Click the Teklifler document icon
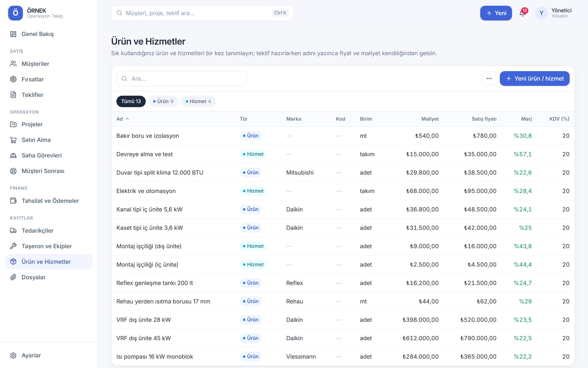 point(13,95)
